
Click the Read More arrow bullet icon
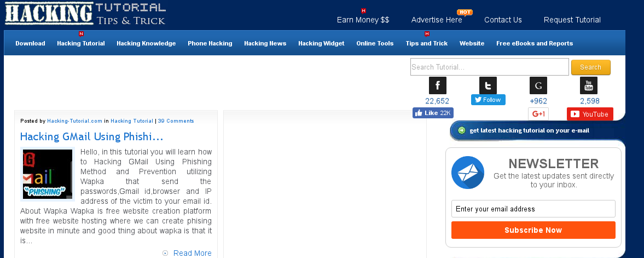click(165, 253)
